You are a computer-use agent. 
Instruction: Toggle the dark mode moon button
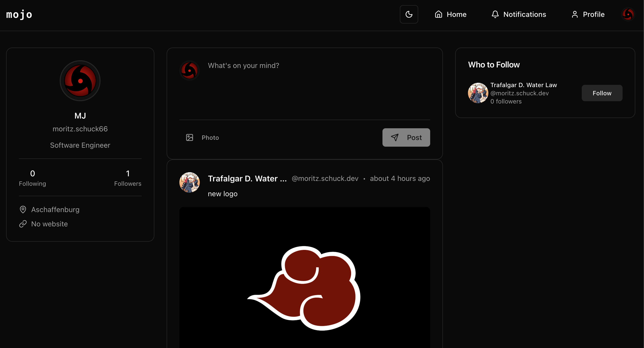409,14
